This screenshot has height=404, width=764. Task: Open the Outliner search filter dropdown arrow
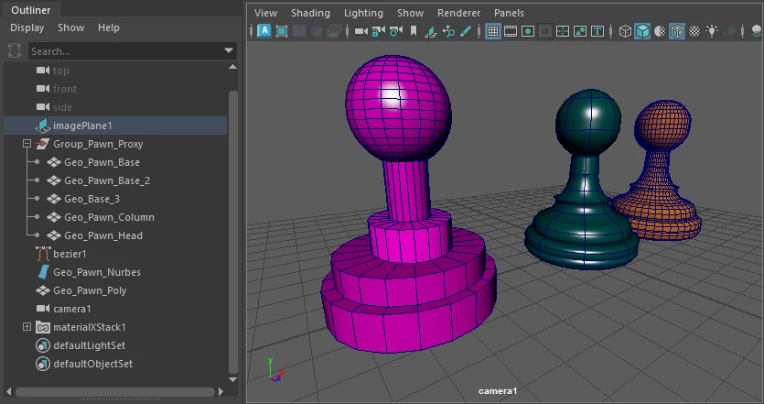click(x=229, y=50)
